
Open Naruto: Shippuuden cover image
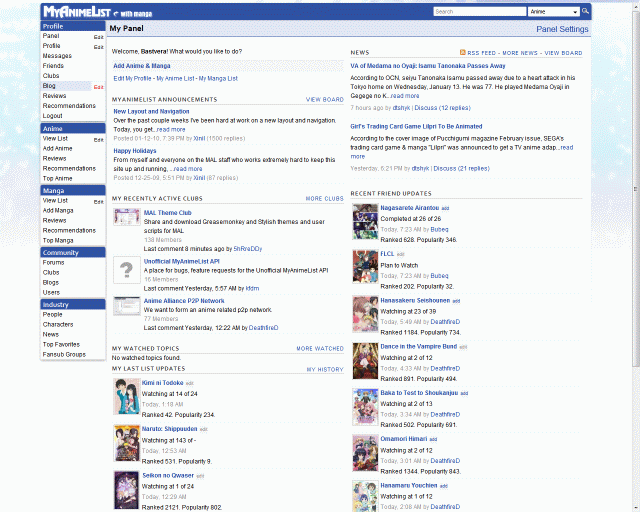coord(127,443)
